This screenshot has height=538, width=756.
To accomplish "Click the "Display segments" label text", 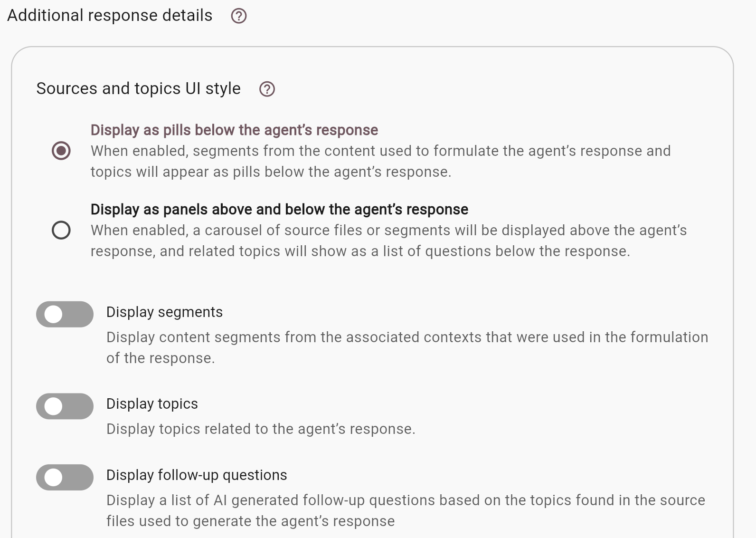I will pyautogui.click(x=164, y=312).
